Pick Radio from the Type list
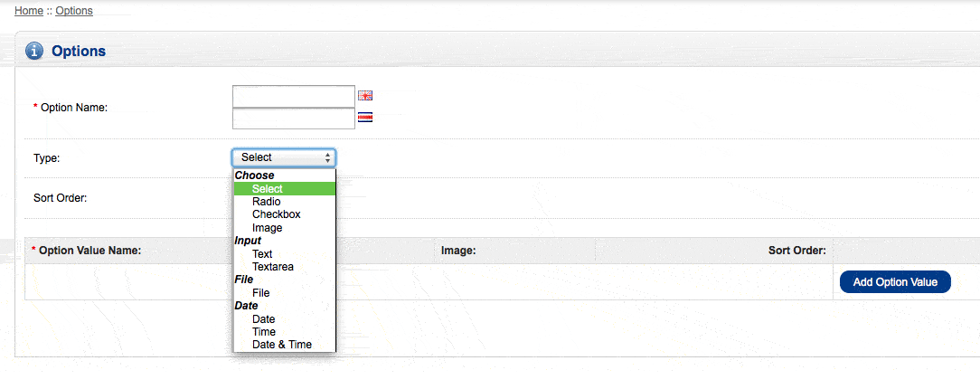The height and width of the screenshot is (389, 980). click(x=267, y=202)
